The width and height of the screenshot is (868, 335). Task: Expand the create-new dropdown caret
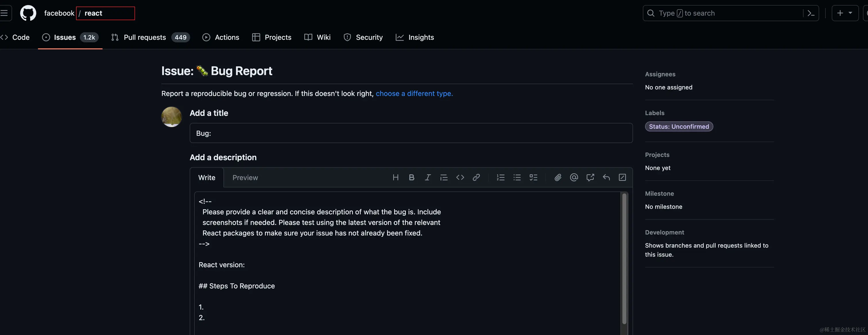coord(850,13)
